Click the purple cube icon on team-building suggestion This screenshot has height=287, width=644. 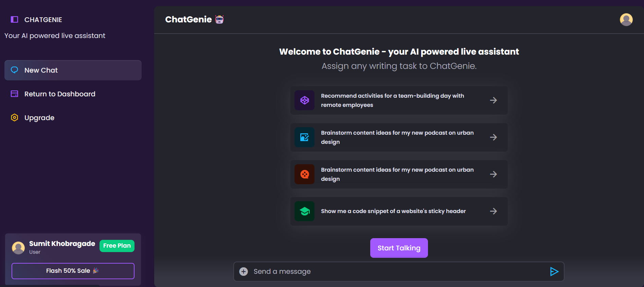click(304, 100)
